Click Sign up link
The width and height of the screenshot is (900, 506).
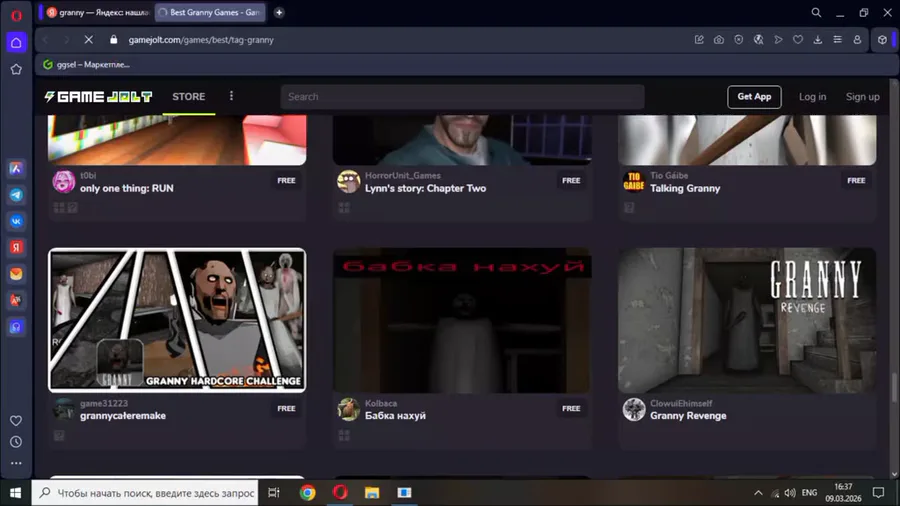(x=862, y=97)
